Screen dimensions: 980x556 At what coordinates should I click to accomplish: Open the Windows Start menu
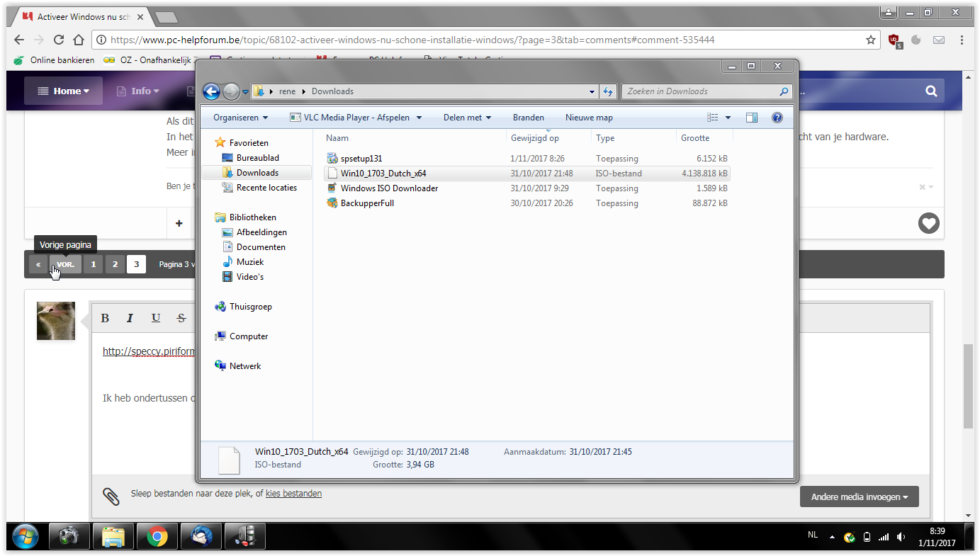(26, 536)
